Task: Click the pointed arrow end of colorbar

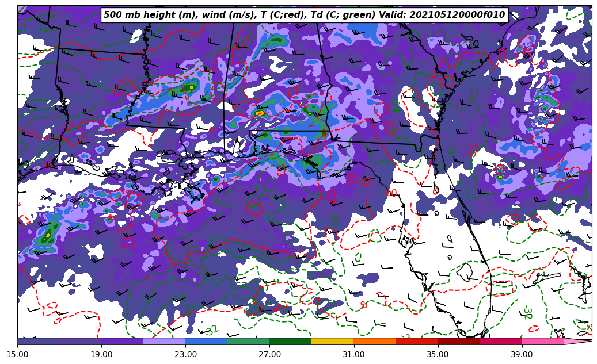Action: 581,341
